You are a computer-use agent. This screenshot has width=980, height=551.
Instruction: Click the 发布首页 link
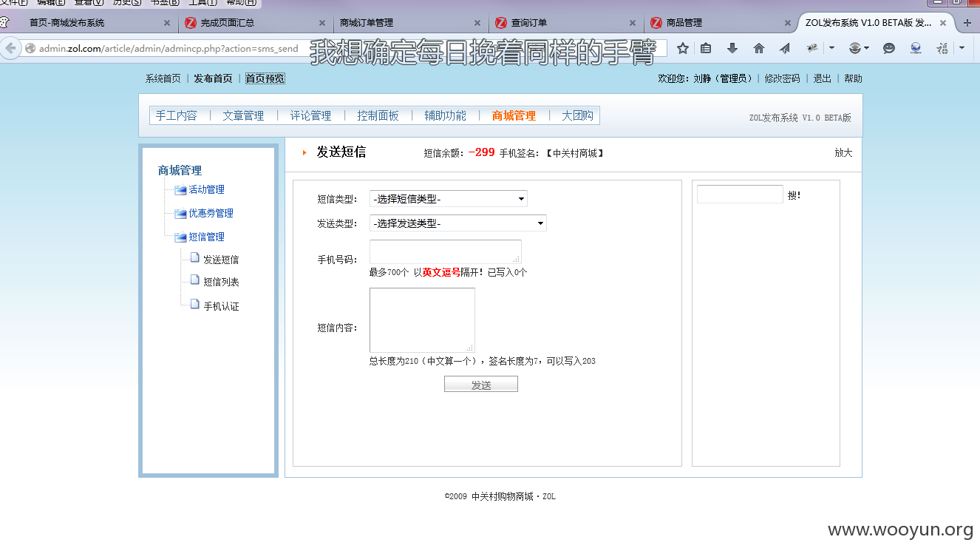click(213, 78)
